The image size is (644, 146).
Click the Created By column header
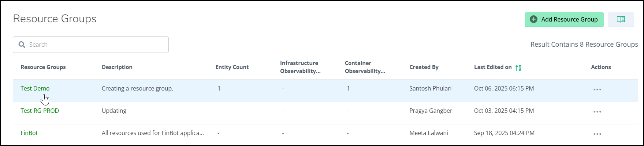[x=424, y=67]
